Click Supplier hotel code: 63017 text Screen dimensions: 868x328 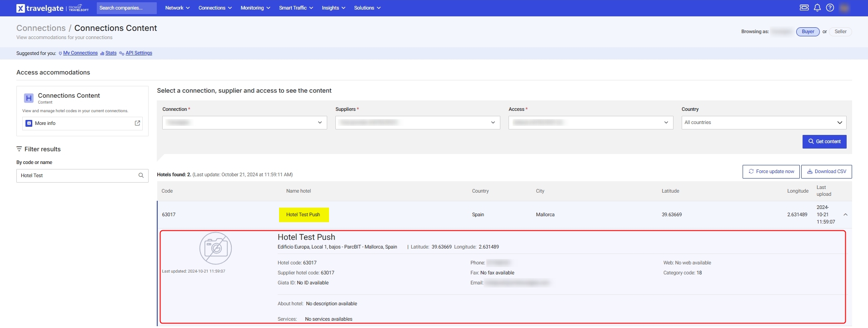pos(306,273)
